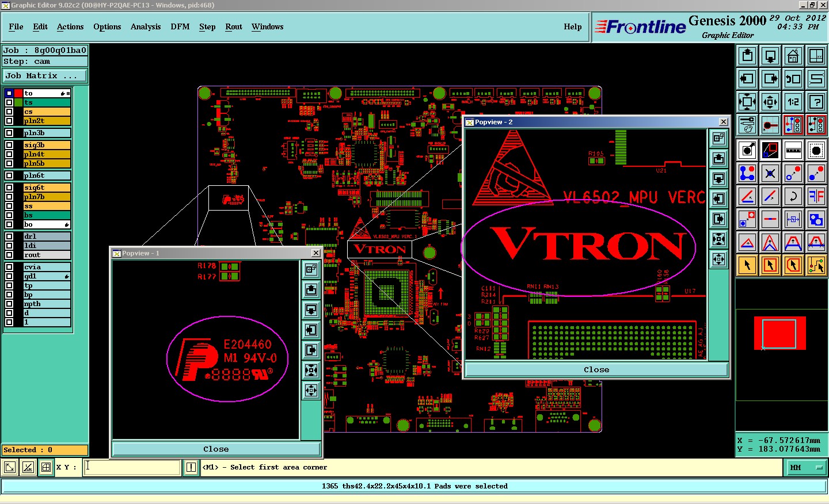Click the Job Matrix button
The width and height of the screenshot is (829, 504).
coord(45,75)
